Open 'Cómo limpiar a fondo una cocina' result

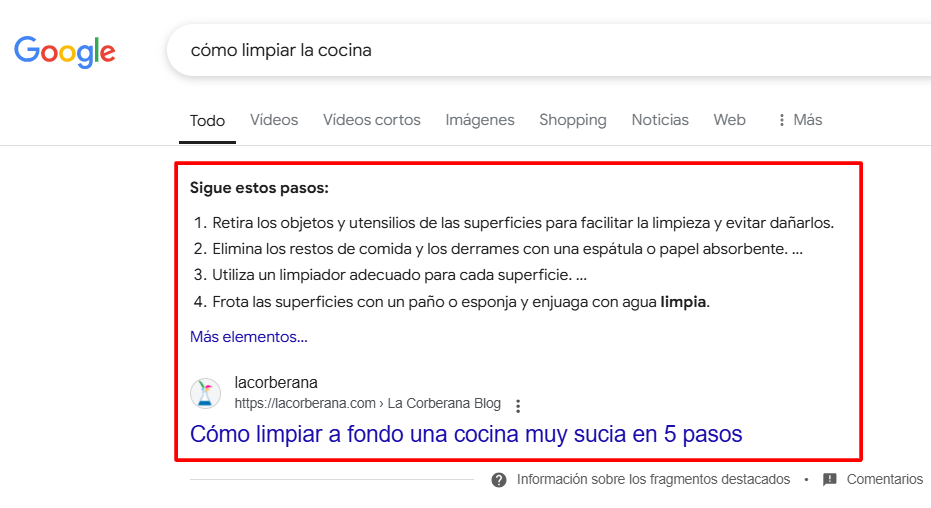466,434
